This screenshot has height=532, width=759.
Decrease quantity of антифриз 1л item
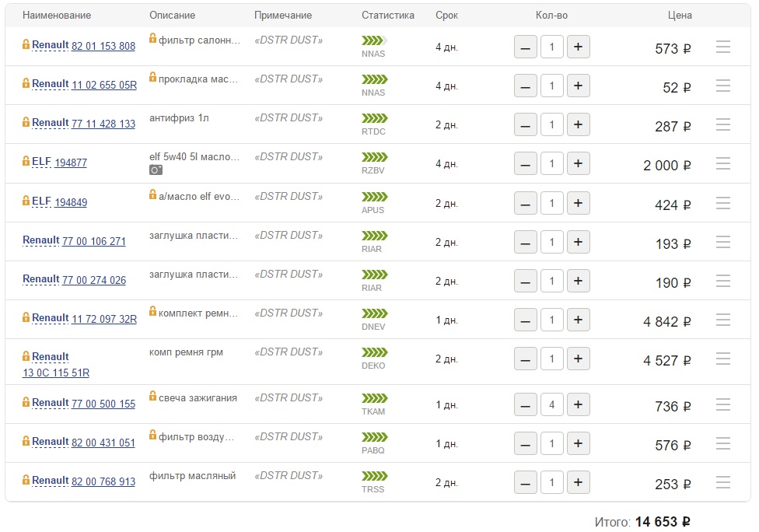[525, 124]
